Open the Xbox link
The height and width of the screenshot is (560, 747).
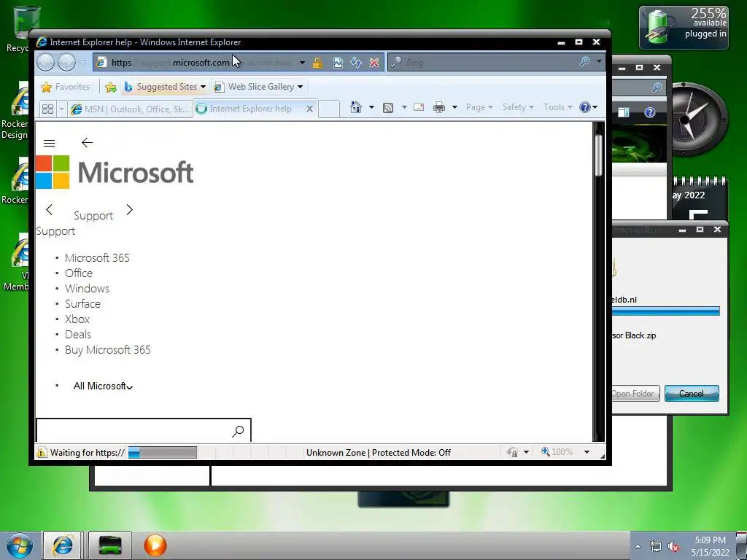point(77,319)
